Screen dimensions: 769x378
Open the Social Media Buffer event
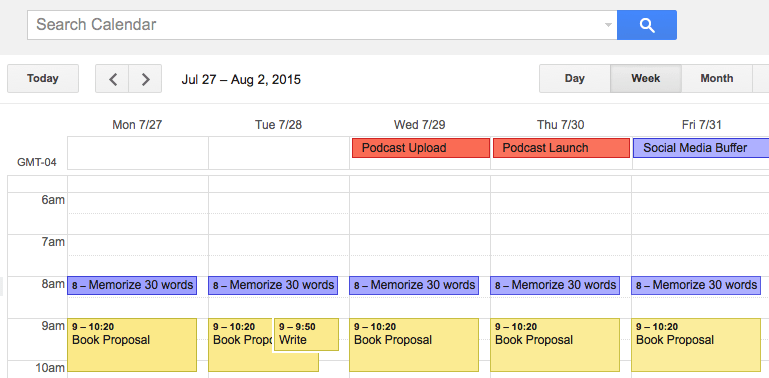tap(701, 148)
